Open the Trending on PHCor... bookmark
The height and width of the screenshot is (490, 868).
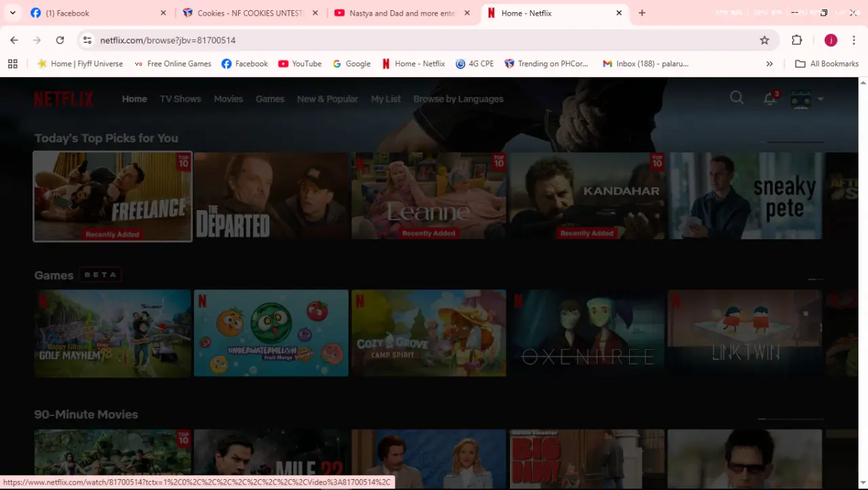click(547, 64)
